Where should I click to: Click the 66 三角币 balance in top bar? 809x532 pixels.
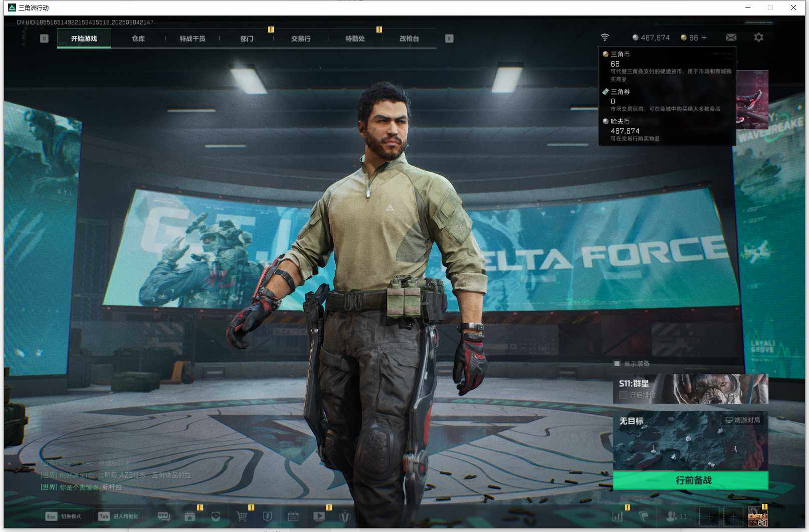(689, 38)
